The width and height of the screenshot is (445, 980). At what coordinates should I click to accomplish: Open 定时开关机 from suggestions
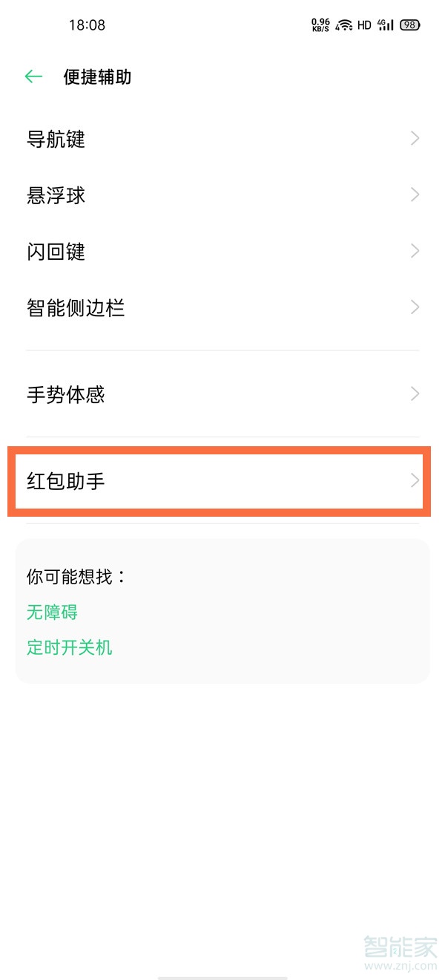tap(69, 647)
